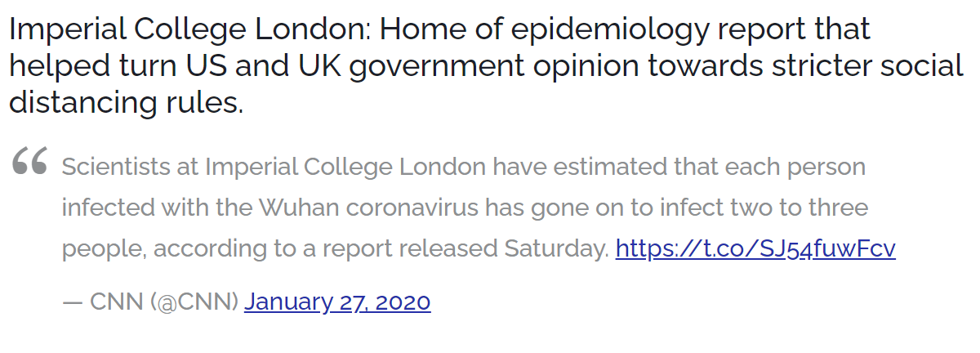This screenshot has height=353, width=980.
Task: Open the January 27, 2020 tweet date link
Action: pos(336,302)
